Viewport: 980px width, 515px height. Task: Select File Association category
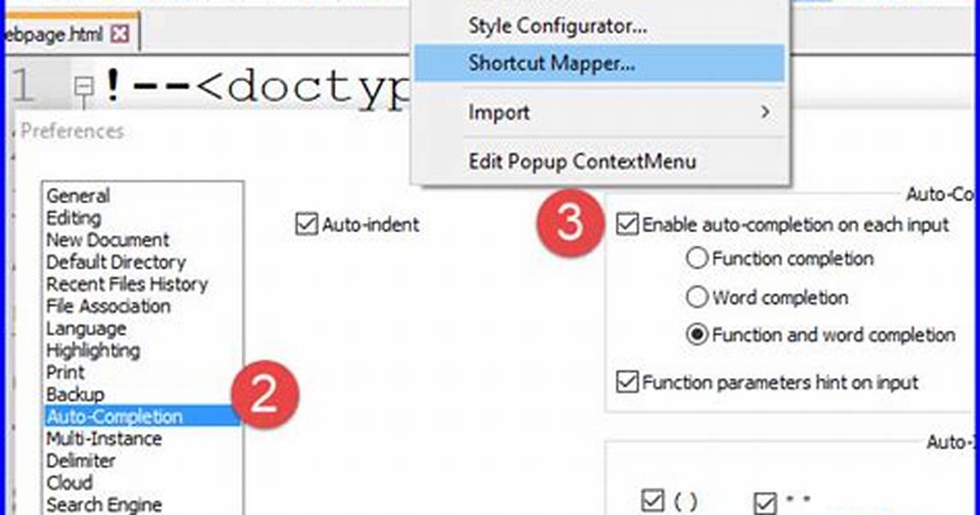click(x=108, y=306)
